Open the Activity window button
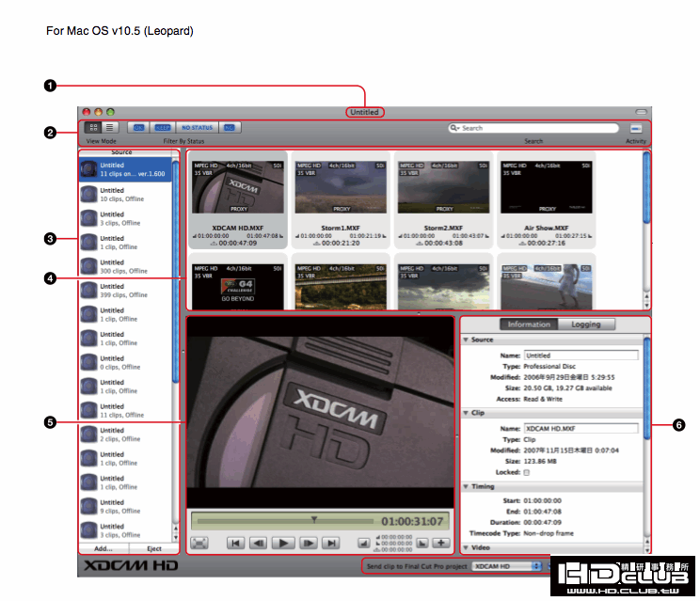 tap(636, 129)
